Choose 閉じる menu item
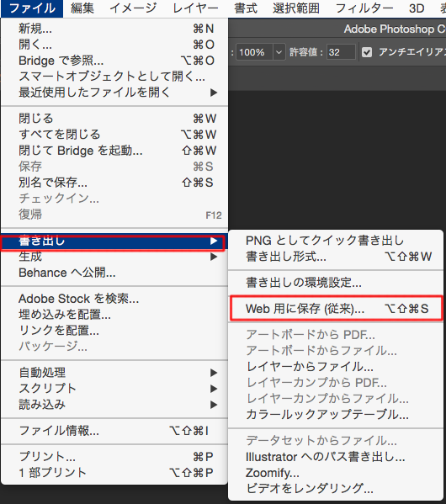The height and width of the screenshot is (504, 446). pos(114,119)
